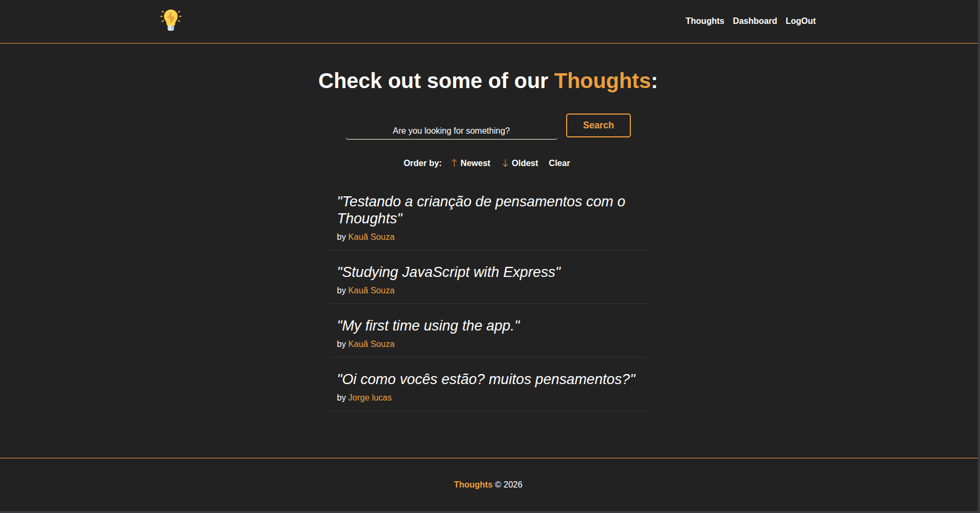Open author Kauã Souza on the Testando thought
980x513 pixels.
371,237
